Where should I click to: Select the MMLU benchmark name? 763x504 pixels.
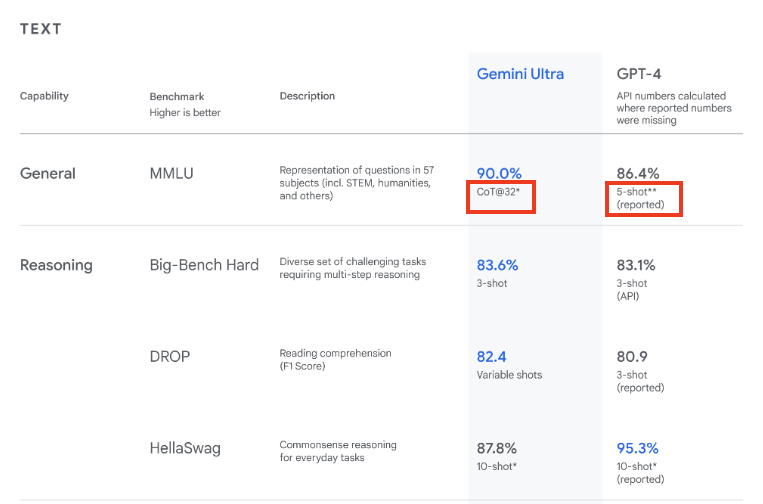pos(171,173)
